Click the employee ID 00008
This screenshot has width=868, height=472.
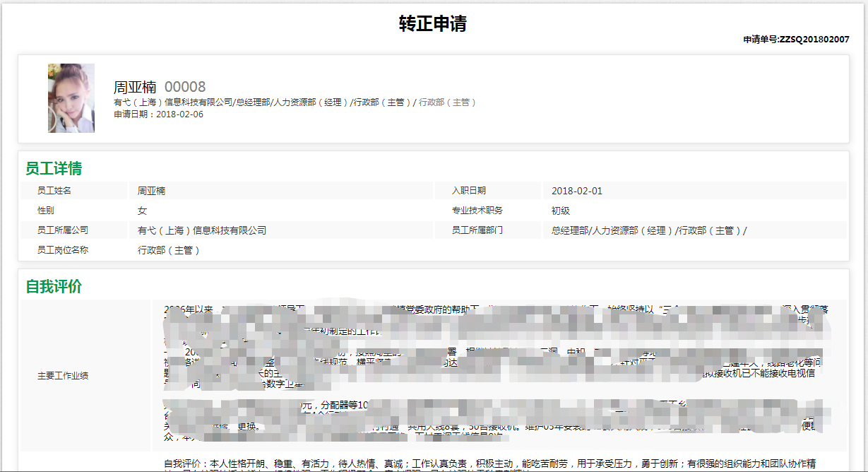click(x=185, y=87)
